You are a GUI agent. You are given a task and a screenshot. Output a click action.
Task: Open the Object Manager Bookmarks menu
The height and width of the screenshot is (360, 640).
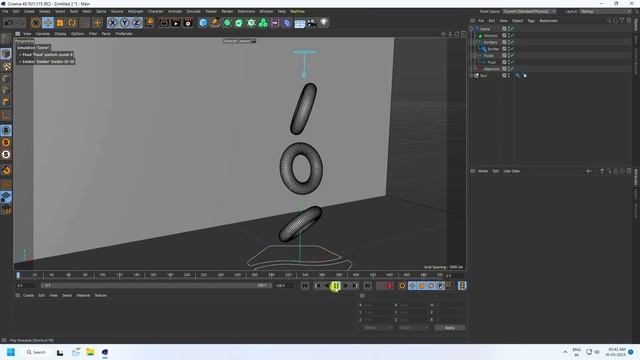coord(549,21)
